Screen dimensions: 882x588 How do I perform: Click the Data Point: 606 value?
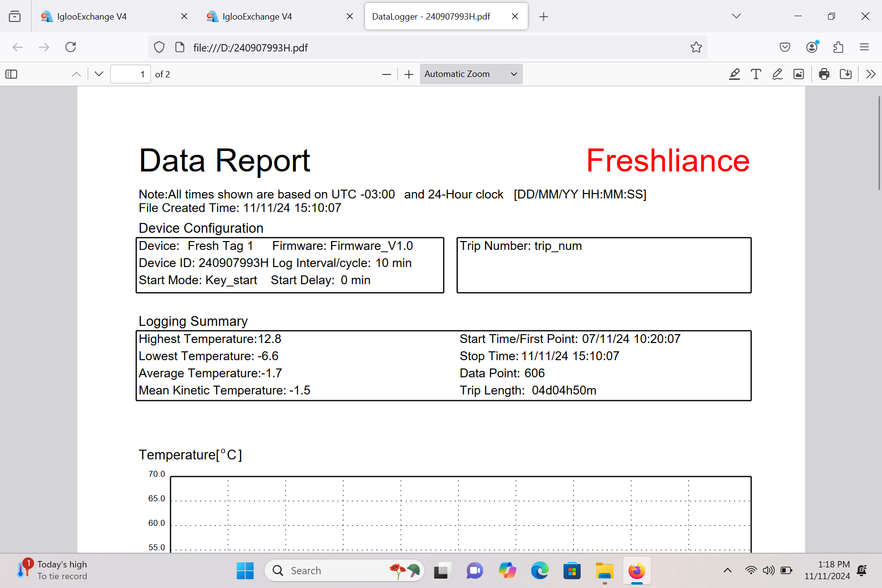(x=502, y=373)
